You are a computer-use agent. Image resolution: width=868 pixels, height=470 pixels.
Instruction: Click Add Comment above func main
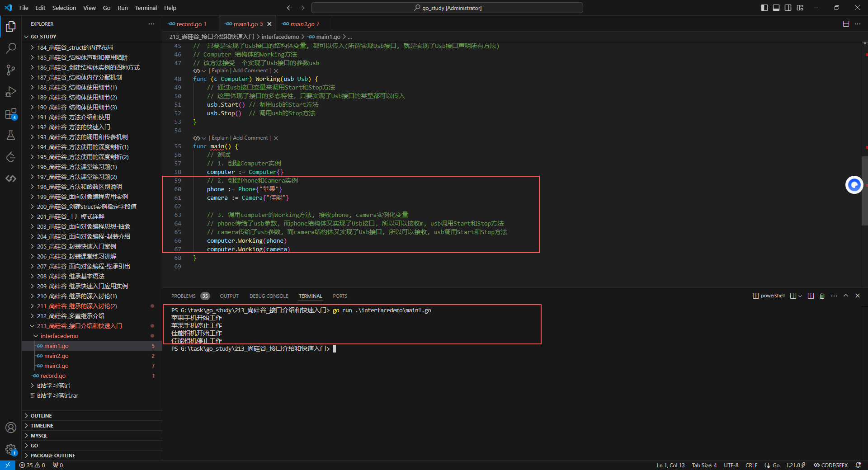tap(250, 138)
